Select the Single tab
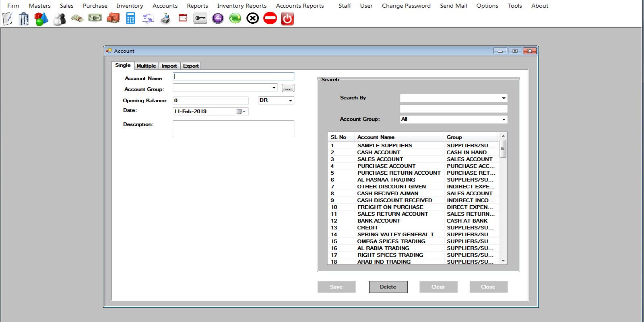The width and height of the screenshot is (644, 322). coord(123,65)
